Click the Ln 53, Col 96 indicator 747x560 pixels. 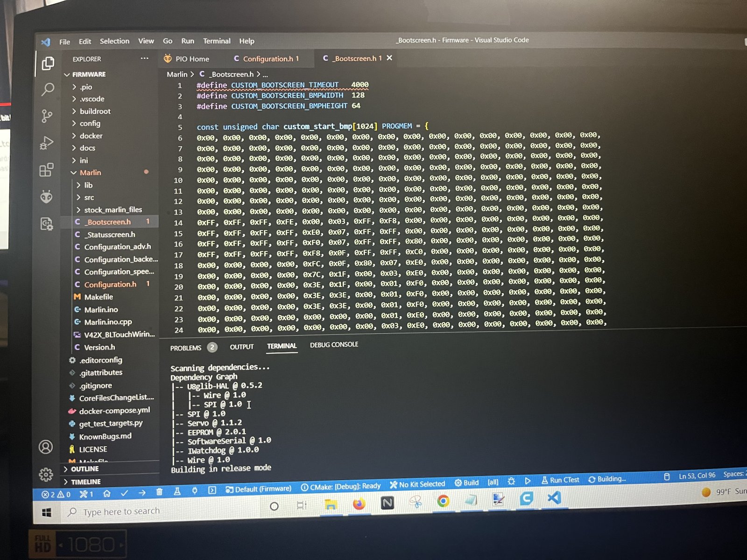tap(697, 476)
